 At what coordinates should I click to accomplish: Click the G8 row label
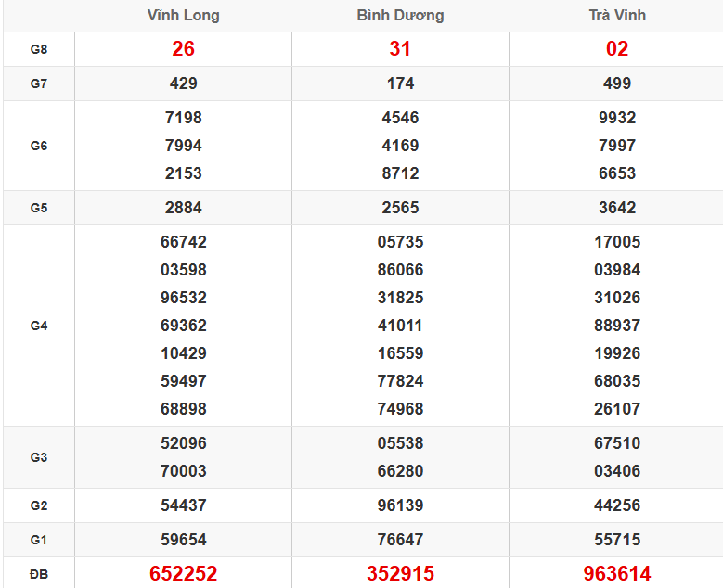click(38, 49)
